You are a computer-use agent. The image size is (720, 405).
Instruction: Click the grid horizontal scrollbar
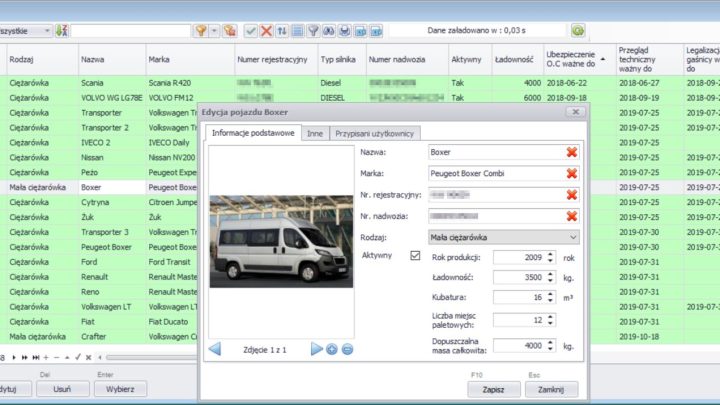[150, 357]
